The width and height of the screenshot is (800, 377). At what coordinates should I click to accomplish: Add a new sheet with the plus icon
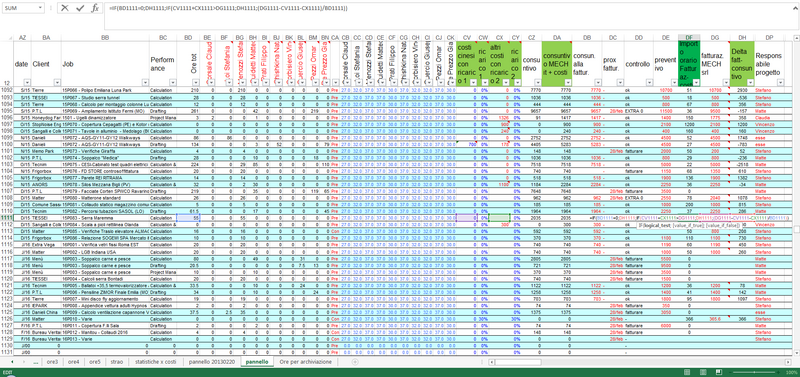click(x=355, y=362)
